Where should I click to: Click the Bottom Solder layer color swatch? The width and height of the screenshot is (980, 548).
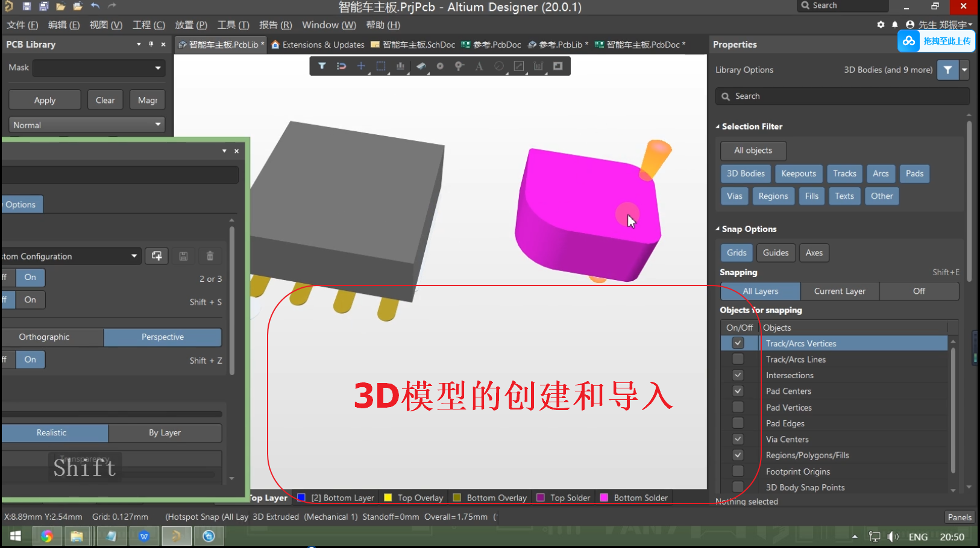[x=604, y=498]
